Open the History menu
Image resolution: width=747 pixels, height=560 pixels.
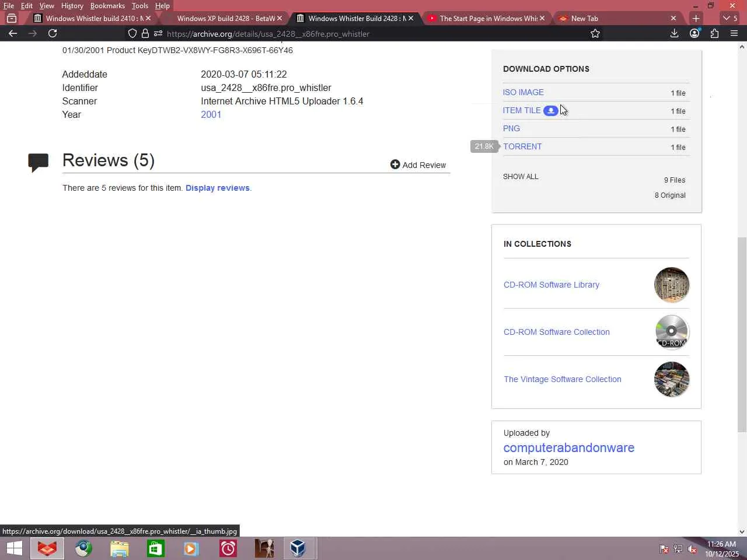pos(72,6)
